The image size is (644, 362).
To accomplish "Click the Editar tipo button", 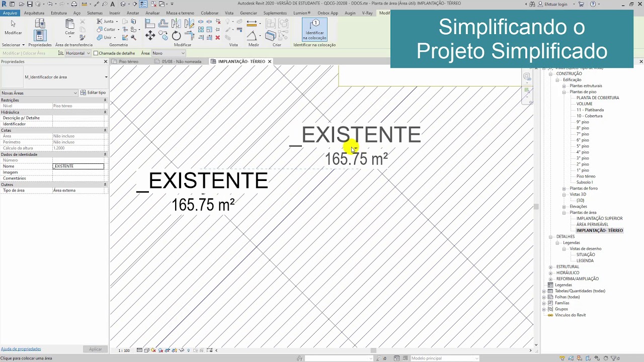I will [x=94, y=93].
